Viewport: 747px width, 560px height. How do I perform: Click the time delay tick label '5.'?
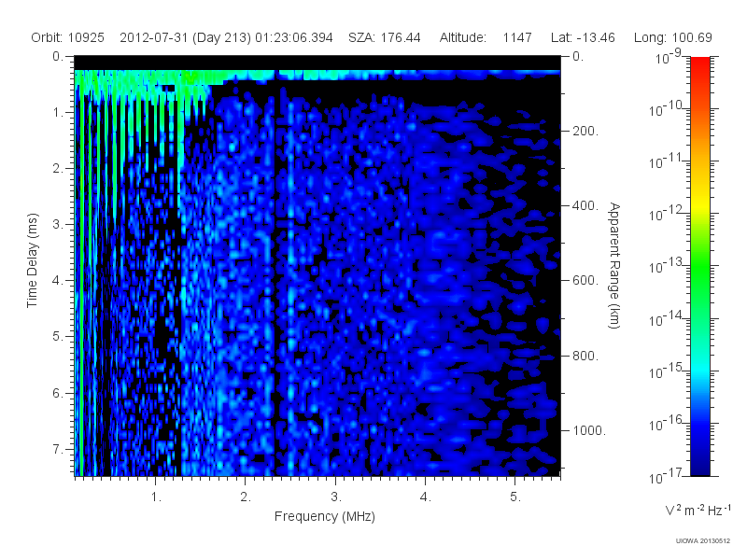(x=58, y=337)
